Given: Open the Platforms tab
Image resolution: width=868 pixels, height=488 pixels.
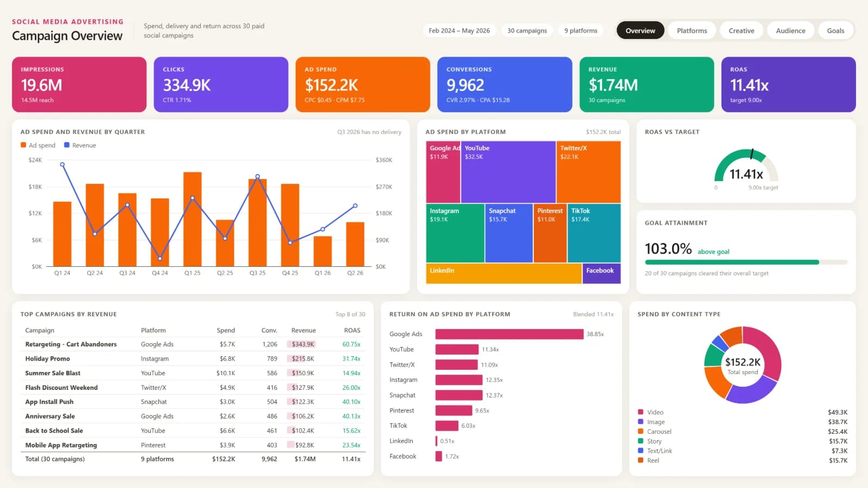Looking at the screenshot, I should (692, 30).
